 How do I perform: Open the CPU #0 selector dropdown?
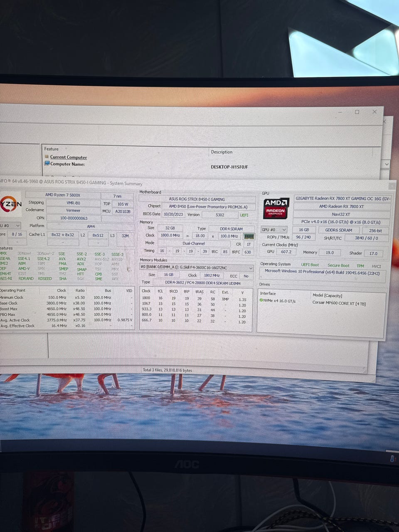click(x=10, y=225)
